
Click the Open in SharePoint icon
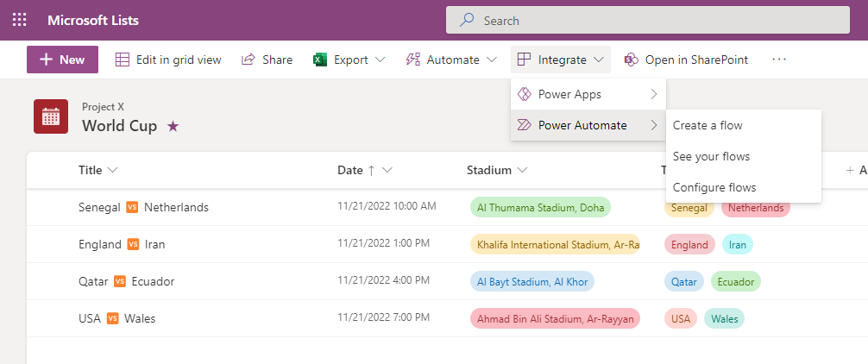tap(632, 60)
